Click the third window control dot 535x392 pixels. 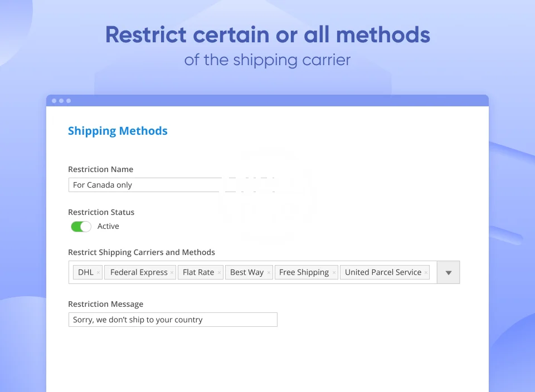point(69,101)
